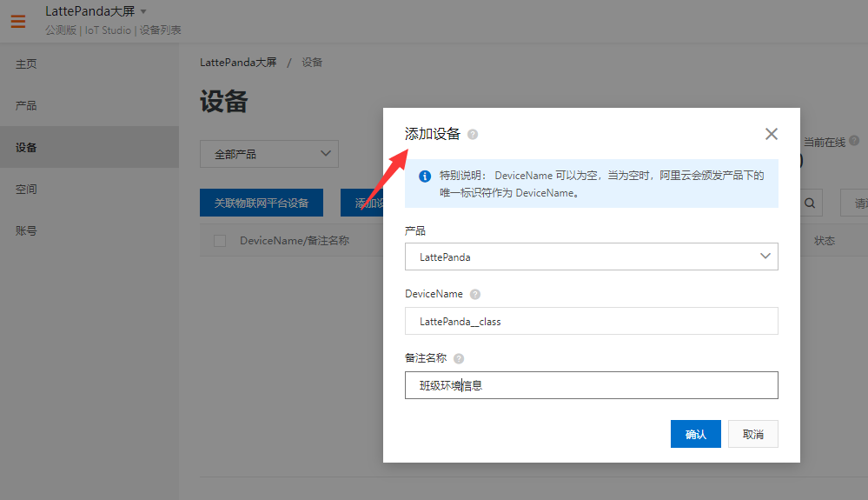Confirm with the 确认 button

695,434
